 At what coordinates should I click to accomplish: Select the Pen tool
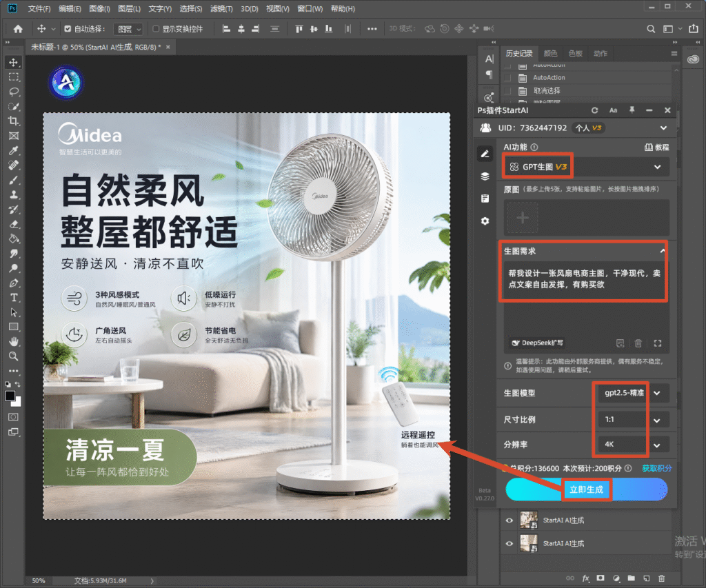point(14,283)
